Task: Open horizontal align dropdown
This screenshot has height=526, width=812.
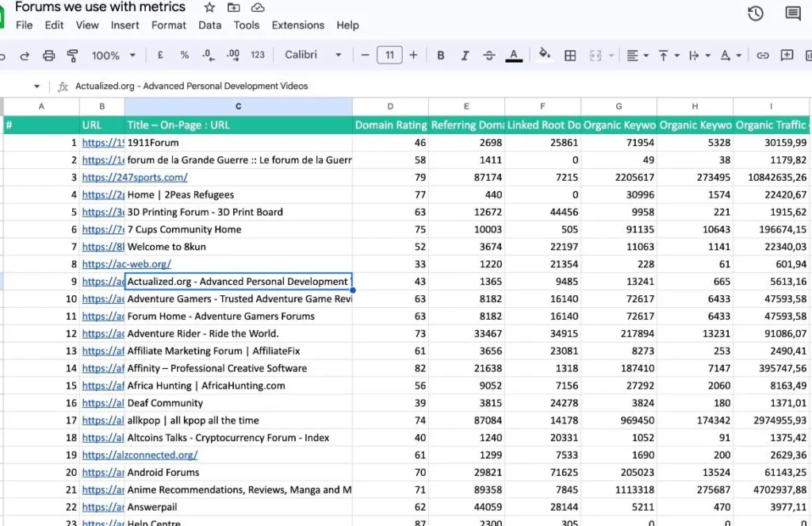Action: tap(638, 56)
